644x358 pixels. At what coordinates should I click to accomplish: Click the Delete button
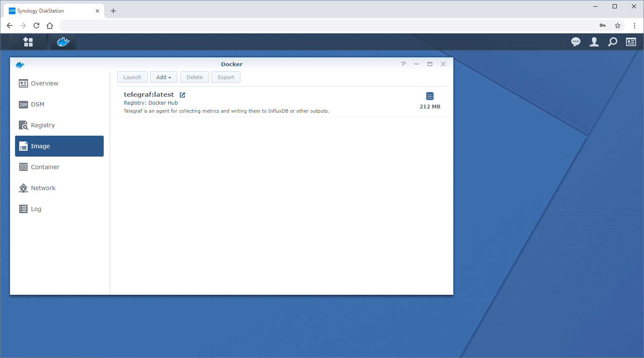coord(194,77)
